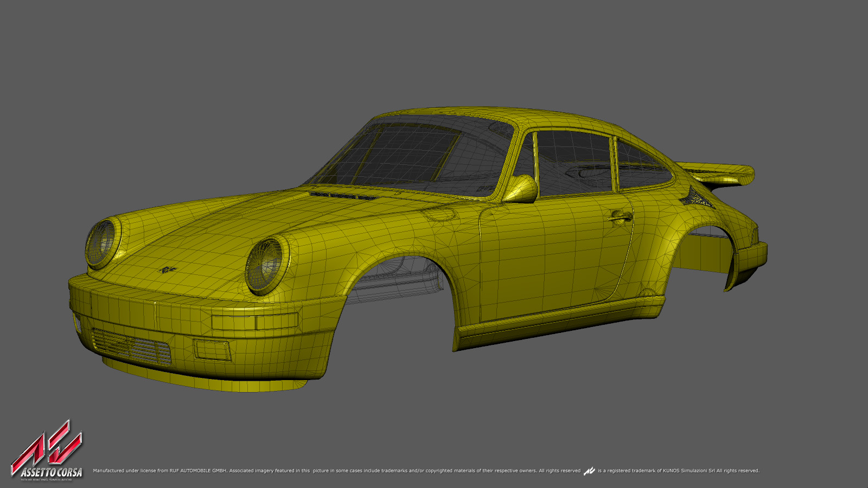Viewport: 868px width, 488px height.
Task: Select the car's side mirror
Action: (521, 189)
